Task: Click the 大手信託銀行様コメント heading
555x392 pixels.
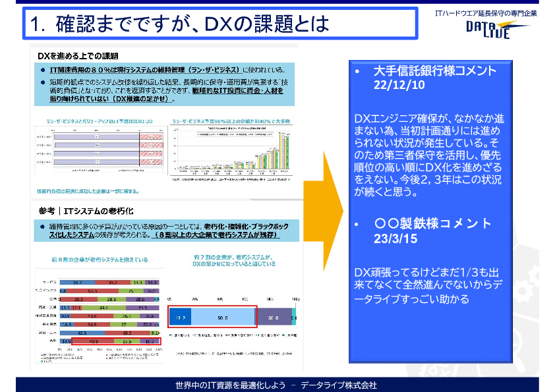Action: coord(434,71)
